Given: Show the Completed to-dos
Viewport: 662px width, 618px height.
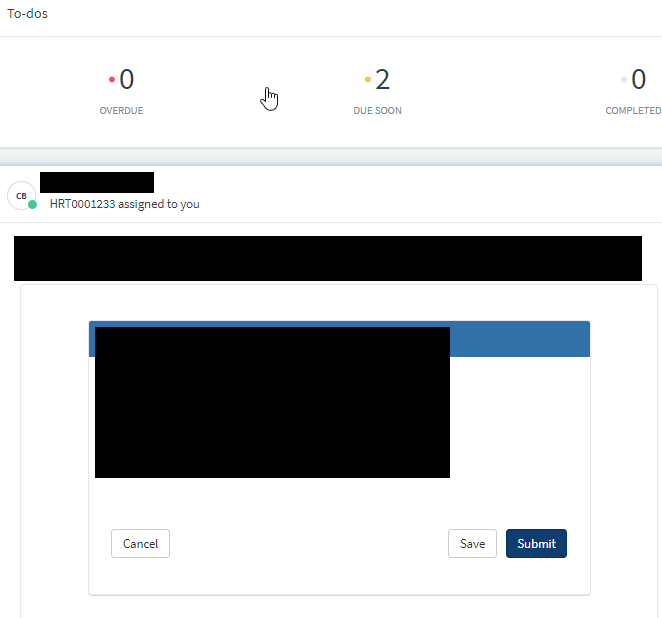Looking at the screenshot, I should point(633,91).
